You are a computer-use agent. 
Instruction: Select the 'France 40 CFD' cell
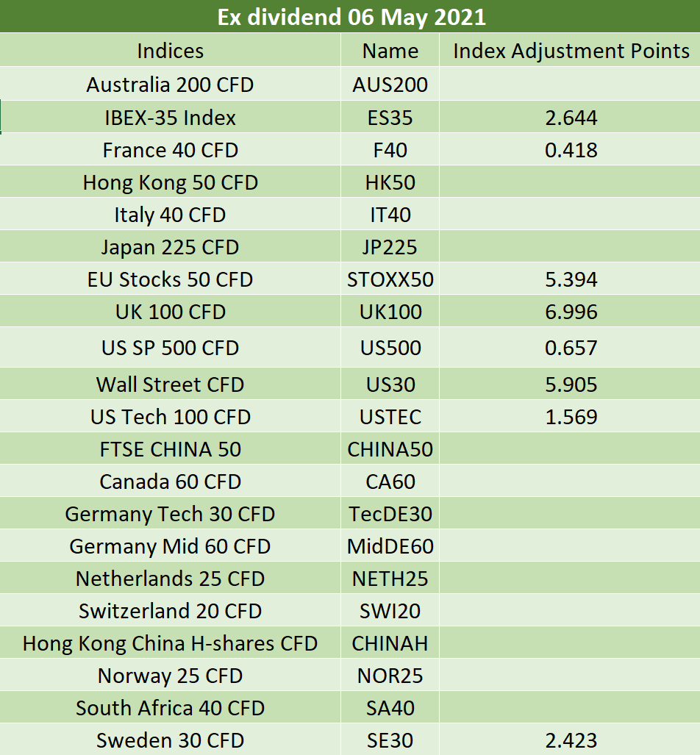click(170, 150)
